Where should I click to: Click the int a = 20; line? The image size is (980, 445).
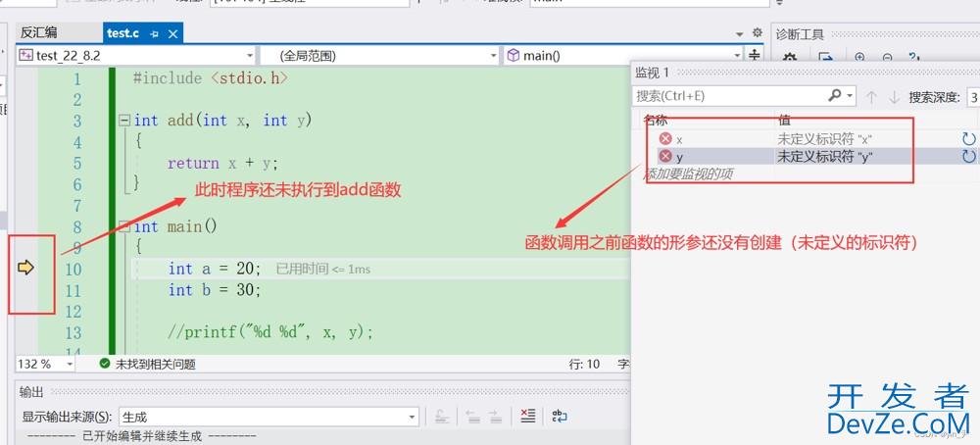coord(215,269)
